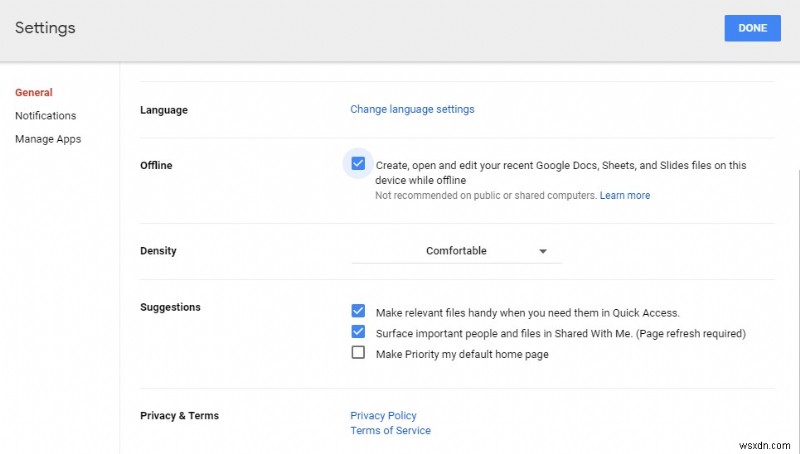Open the Privacy Policy link
This screenshot has width=800, height=454.
coord(383,415)
